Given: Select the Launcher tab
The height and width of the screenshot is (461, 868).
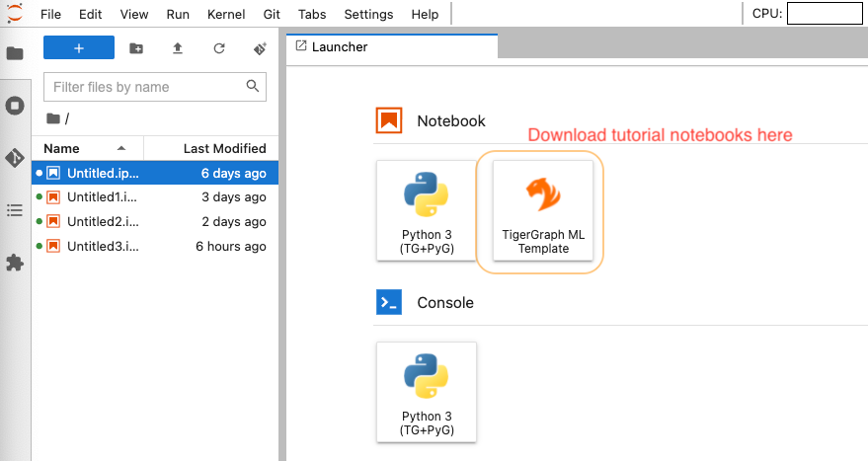Looking at the screenshot, I should click(x=392, y=46).
